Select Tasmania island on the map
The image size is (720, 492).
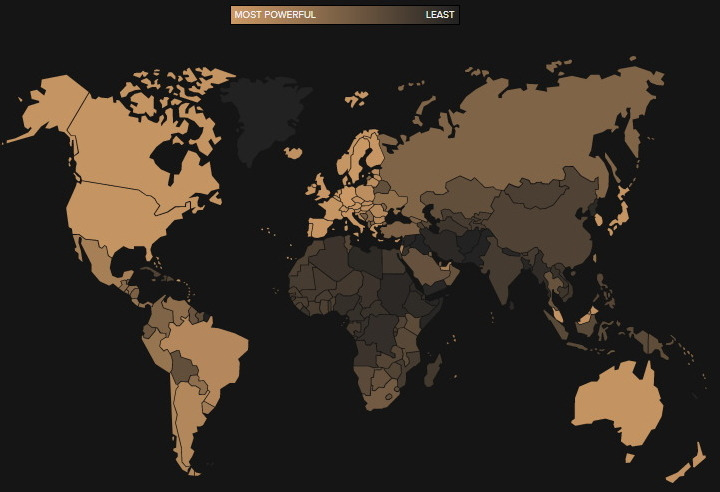click(x=630, y=458)
